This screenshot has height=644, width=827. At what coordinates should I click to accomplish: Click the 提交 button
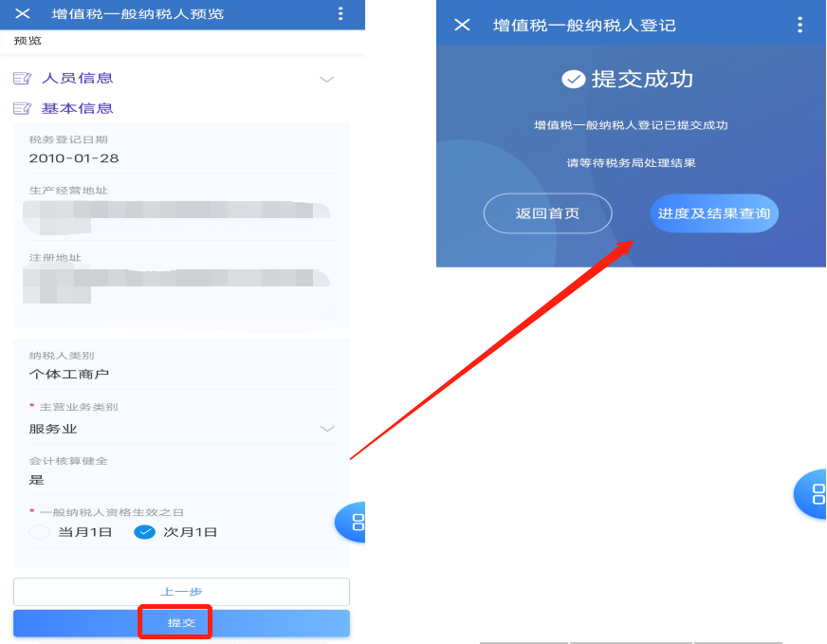click(x=181, y=623)
